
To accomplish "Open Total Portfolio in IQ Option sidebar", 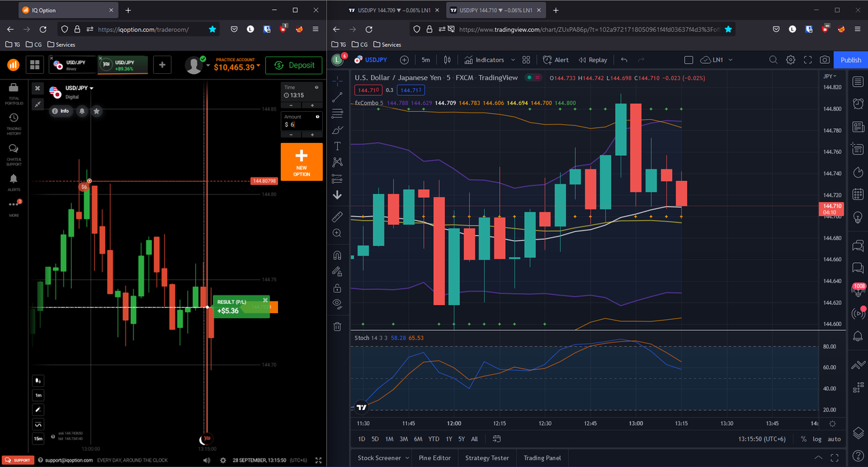I will 14,93.
